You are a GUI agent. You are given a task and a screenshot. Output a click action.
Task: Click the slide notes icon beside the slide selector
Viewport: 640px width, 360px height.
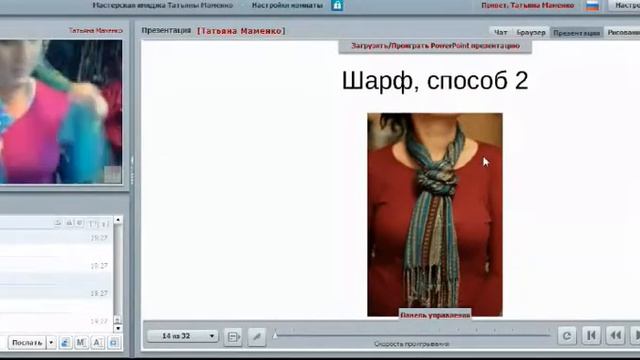[x=233, y=337]
